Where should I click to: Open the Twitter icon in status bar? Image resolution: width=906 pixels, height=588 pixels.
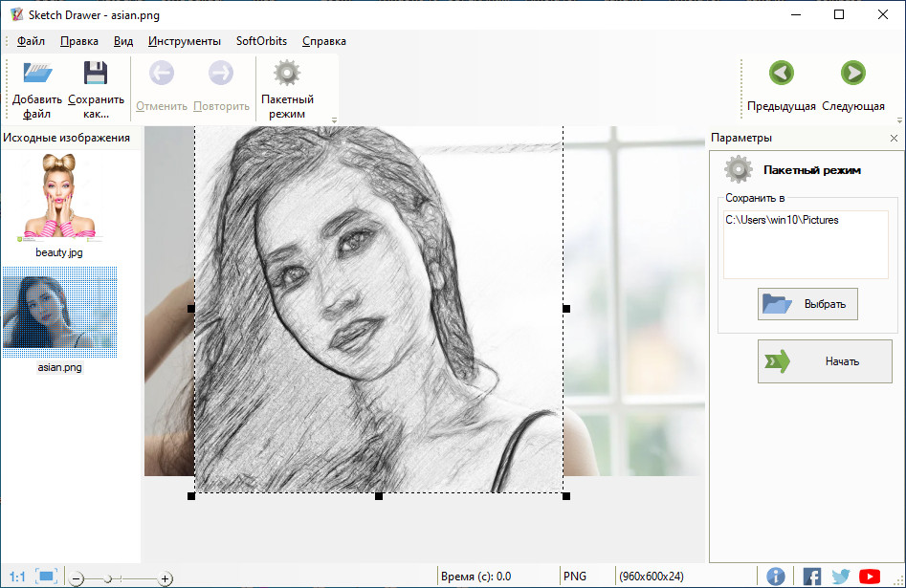pyautogui.click(x=841, y=577)
